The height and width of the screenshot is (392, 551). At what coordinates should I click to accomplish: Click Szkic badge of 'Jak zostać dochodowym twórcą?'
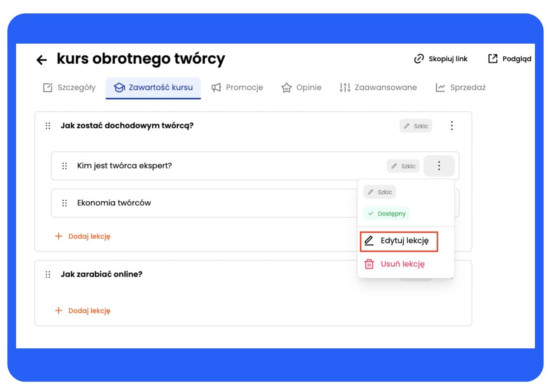(x=416, y=126)
